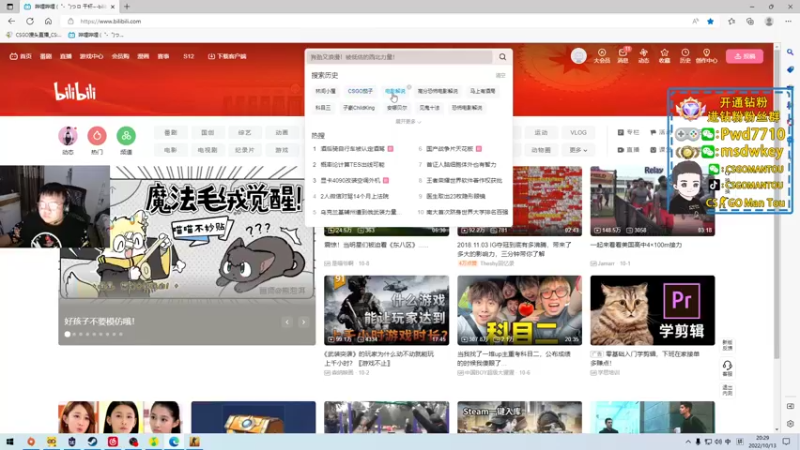Screen dimensions: 800x450
Task: Open the 专栏 column link
Action: (x=629, y=133)
